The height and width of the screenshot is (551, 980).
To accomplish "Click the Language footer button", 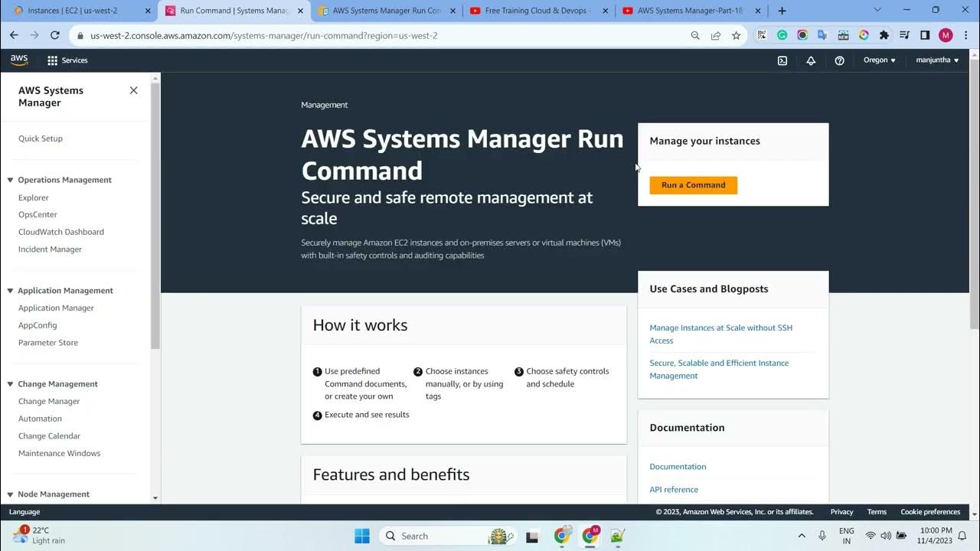I will pyautogui.click(x=24, y=512).
